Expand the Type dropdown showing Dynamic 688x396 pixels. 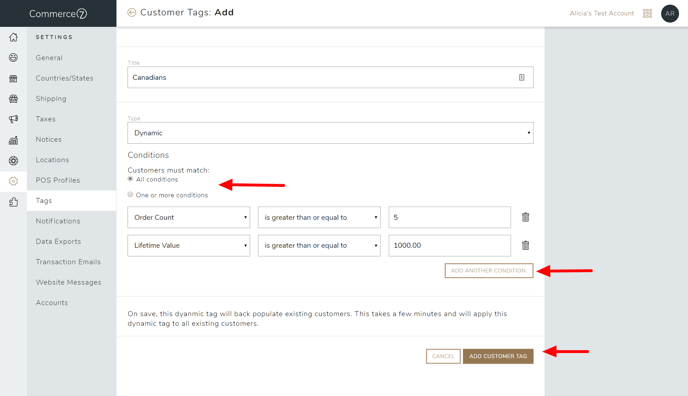(330, 133)
